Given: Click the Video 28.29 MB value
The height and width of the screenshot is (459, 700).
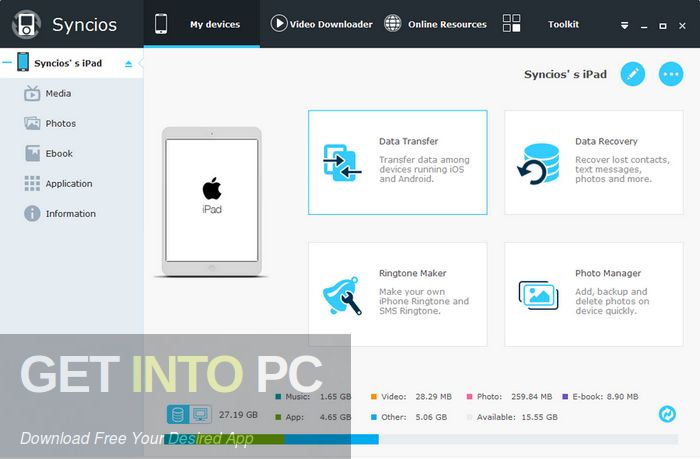Looking at the screenshot, I should (433, 396).
